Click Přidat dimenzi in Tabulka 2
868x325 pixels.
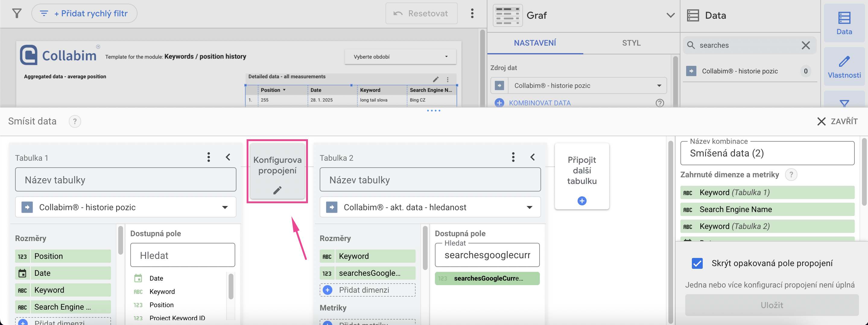pos(367,290)
